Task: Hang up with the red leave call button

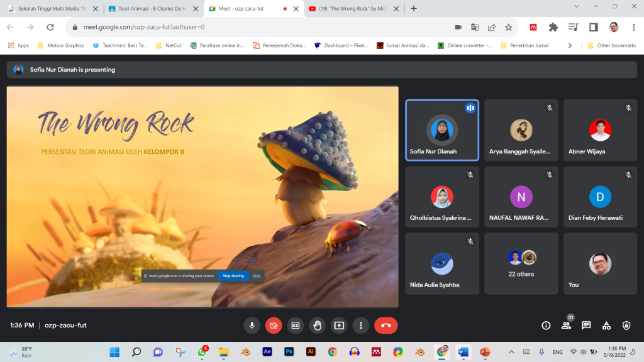Action: point(386,325)
